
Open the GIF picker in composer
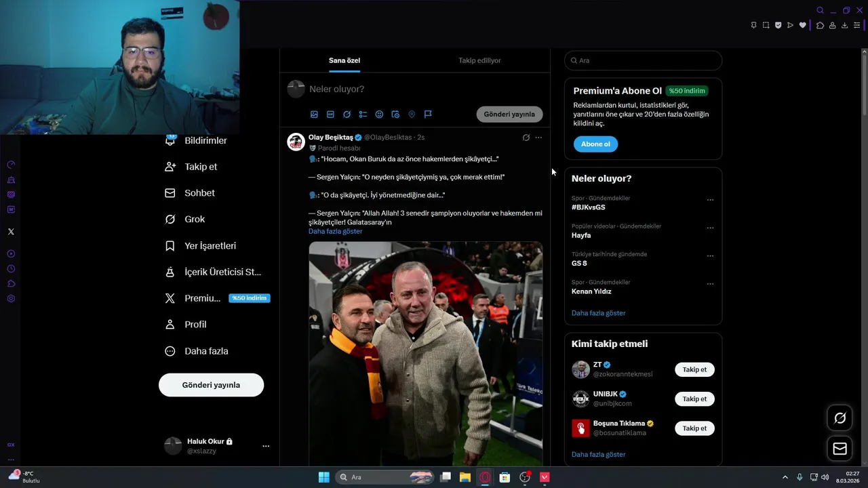pos(330,115)
